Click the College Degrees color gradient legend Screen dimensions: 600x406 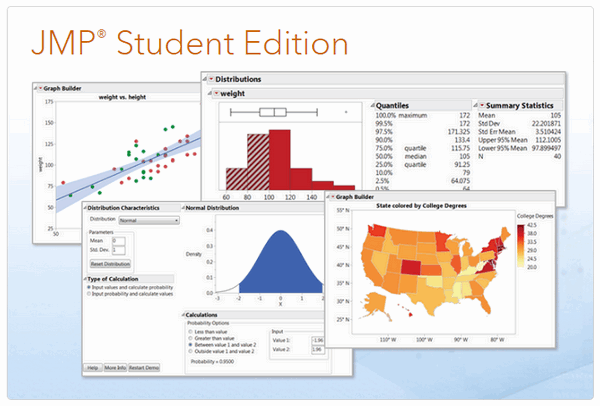(x=521, y=246)
